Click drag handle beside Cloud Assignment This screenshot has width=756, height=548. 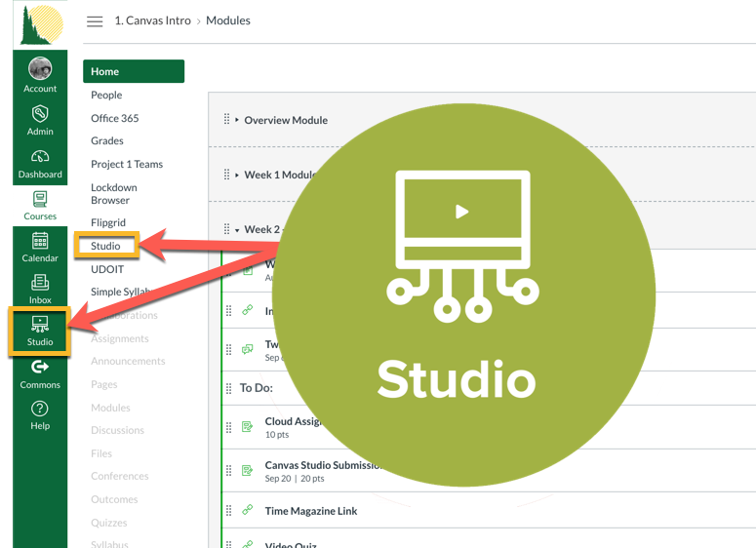click(x=228, y=427)
